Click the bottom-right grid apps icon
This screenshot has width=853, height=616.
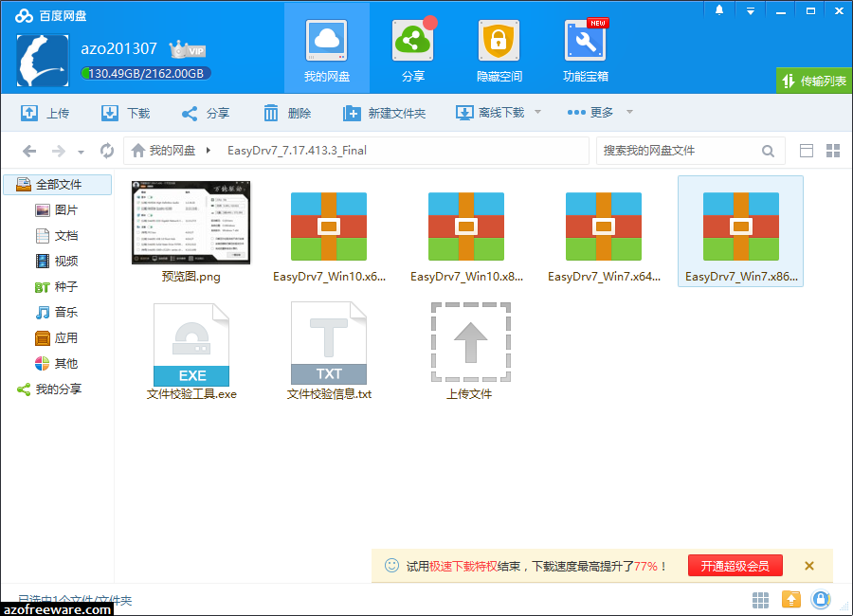pyautogui.click(x=760, y=600)
